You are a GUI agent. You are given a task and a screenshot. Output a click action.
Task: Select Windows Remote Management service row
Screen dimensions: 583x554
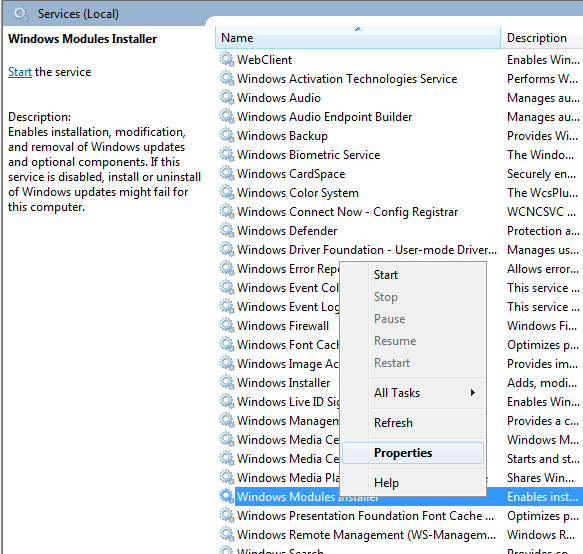click(x=366, y=535)
